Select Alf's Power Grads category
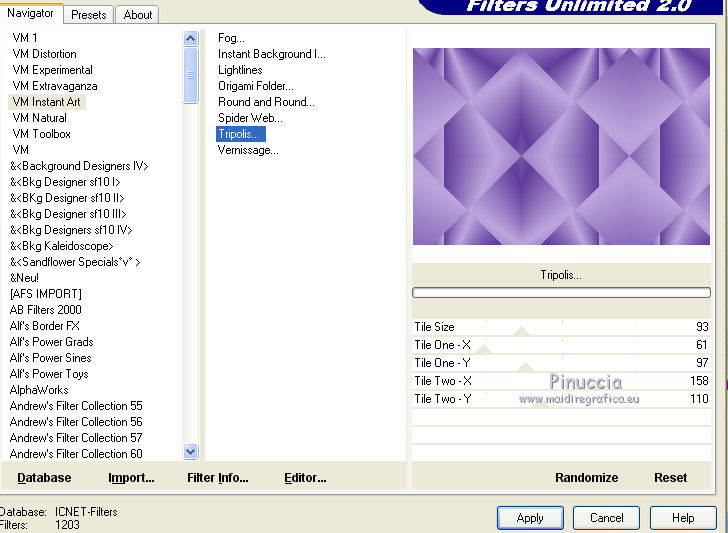 (52, 342)
